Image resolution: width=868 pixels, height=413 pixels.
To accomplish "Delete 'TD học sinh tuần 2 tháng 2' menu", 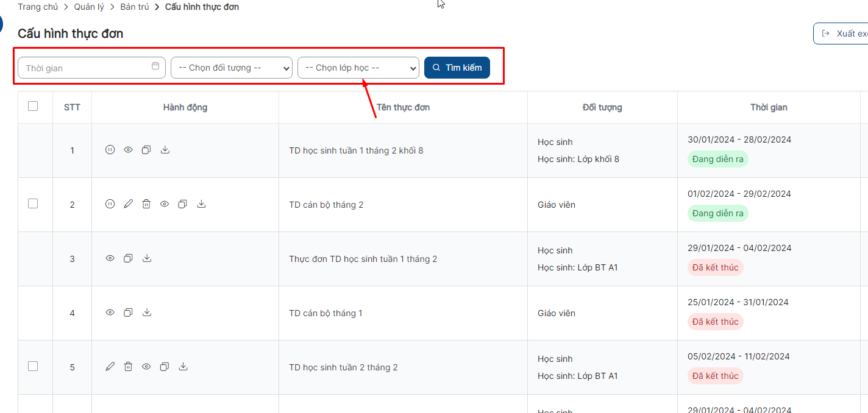I will [x=128, y=367].
